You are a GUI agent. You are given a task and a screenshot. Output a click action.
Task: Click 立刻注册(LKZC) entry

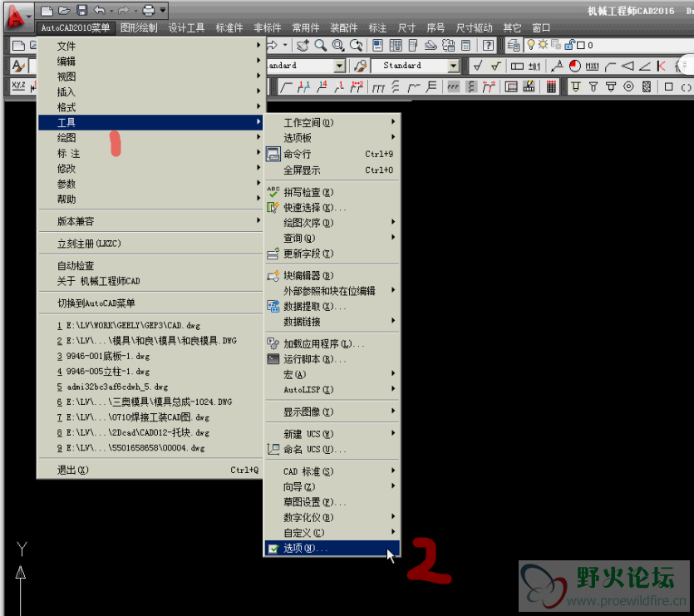click(150, 243)
